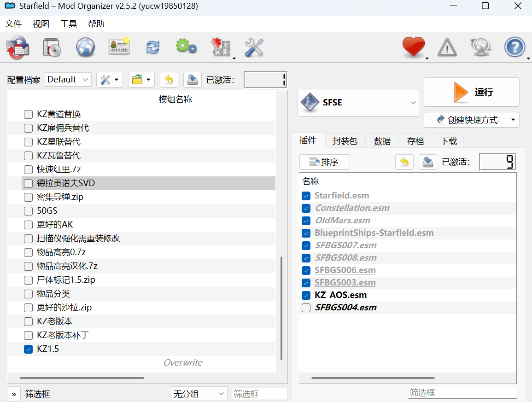Image resolution: width=532 pixels, height=402 pixels.
Task: Open the folder dropdown button
Action: coord(141,80)
